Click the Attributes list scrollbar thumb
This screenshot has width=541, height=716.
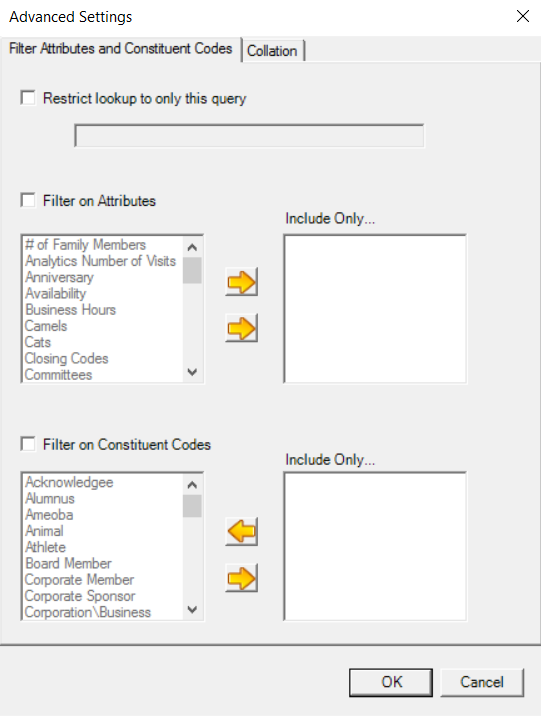tap(192, 270)
